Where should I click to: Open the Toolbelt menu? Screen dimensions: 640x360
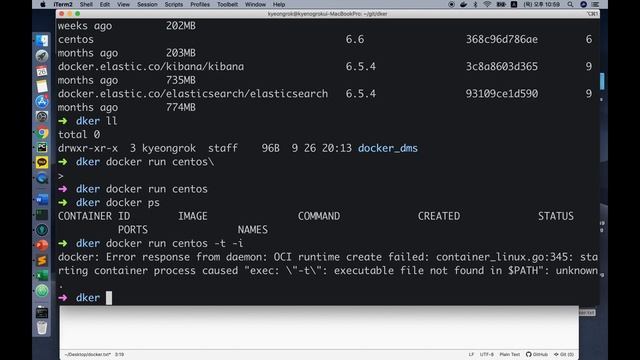point(227,4)
